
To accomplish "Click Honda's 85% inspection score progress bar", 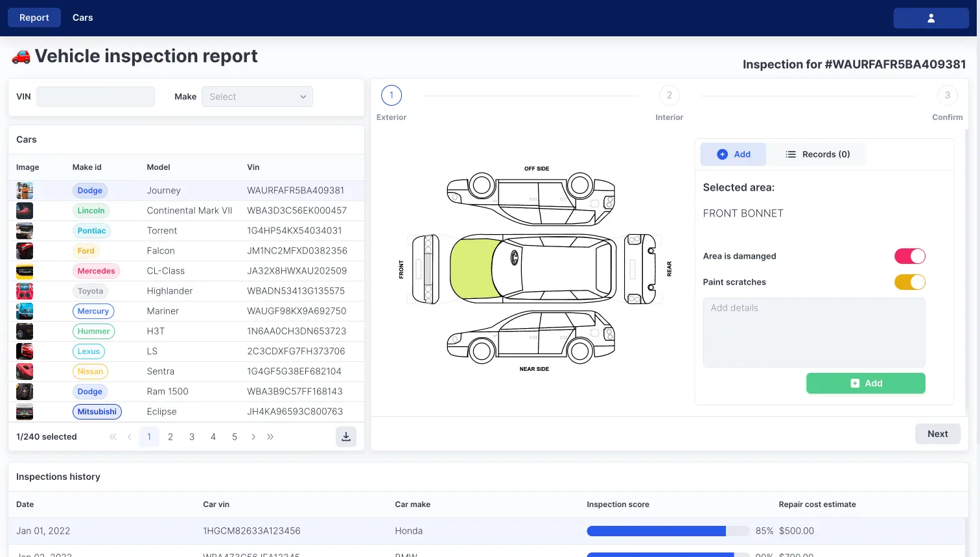I will point(668,530).
